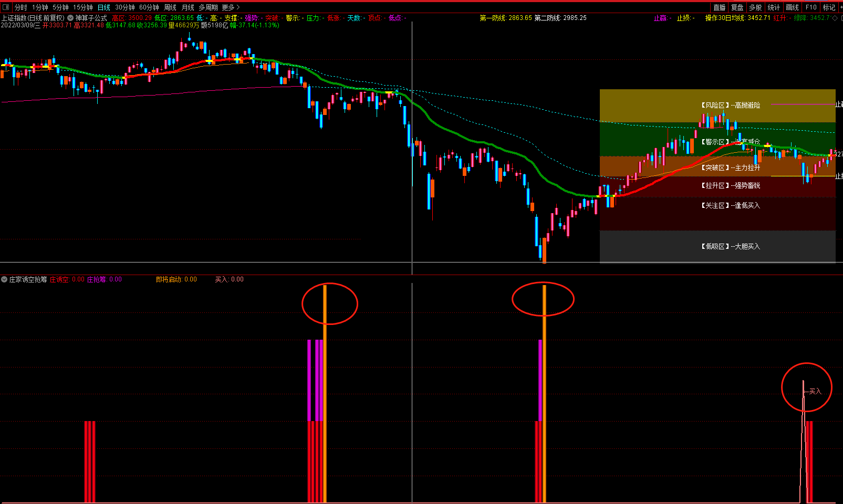Click the 统计 statistics button
The width and height of the screenshot is (843, 504).
(774, 7)
